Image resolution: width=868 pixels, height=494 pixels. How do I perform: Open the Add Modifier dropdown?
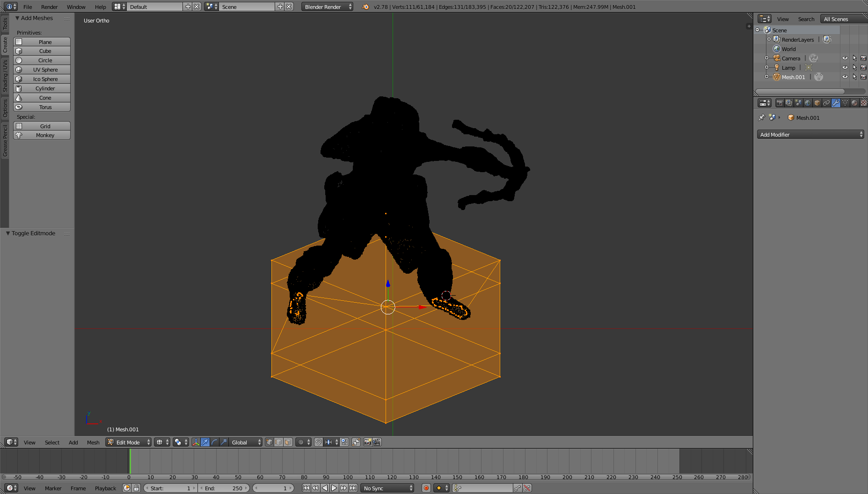click(810, 134)
